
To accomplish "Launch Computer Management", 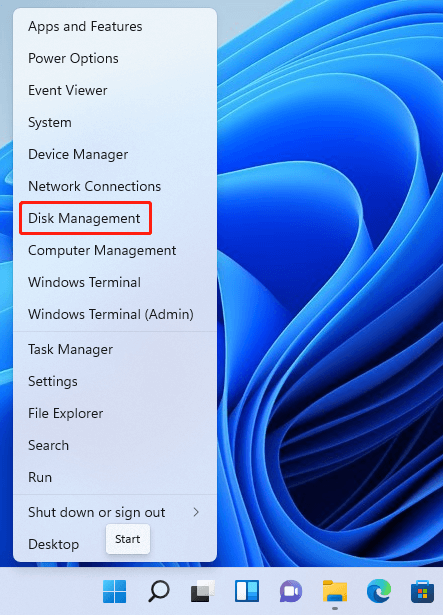I will coord(115,250).
